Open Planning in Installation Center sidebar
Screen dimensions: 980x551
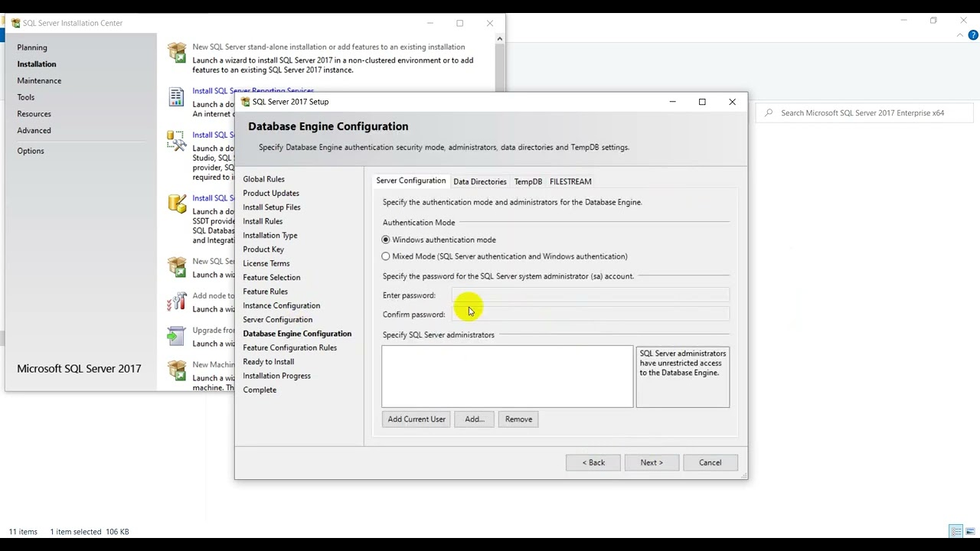[32, 47]
